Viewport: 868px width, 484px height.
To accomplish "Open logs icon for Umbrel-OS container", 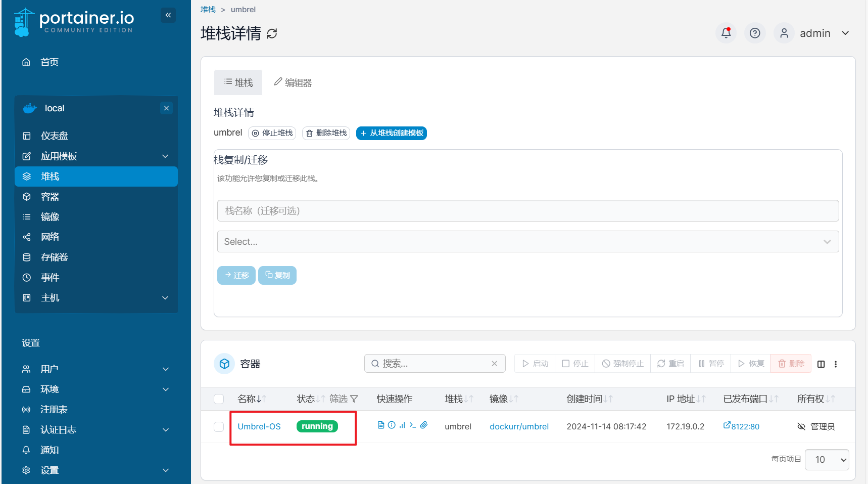I will [381, 425].
